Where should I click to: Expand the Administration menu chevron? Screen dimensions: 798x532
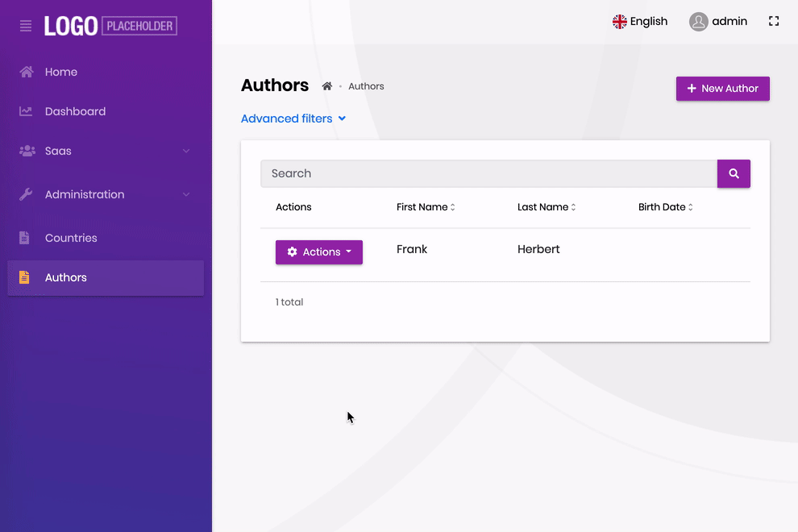tap(186, 194)
